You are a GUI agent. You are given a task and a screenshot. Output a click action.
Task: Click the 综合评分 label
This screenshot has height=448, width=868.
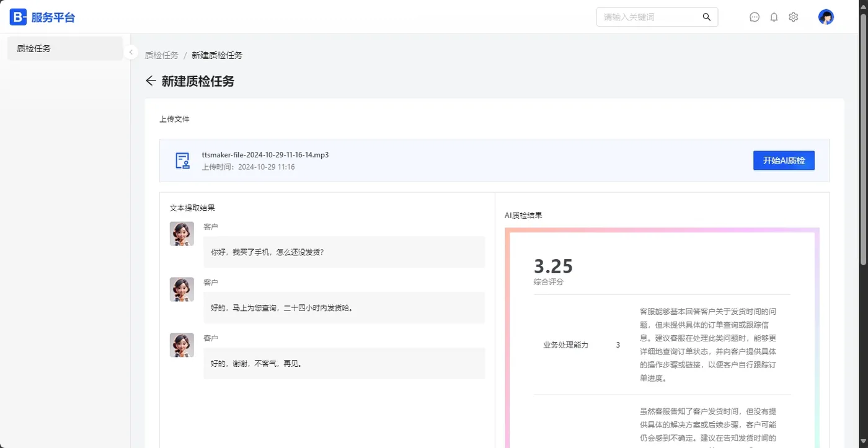(x=549, y=282)
